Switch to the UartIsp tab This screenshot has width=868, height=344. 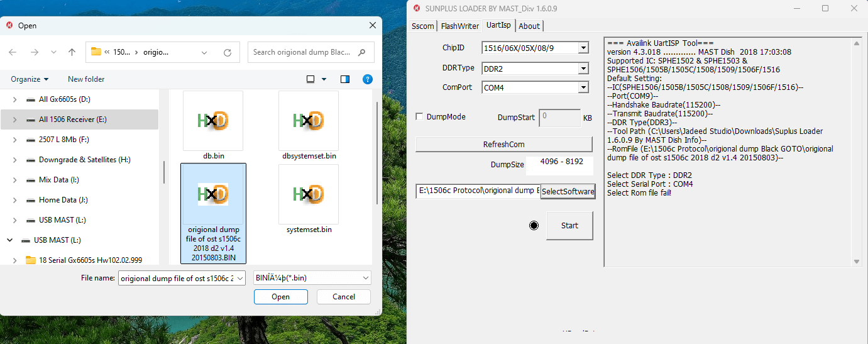coord(498,25)
